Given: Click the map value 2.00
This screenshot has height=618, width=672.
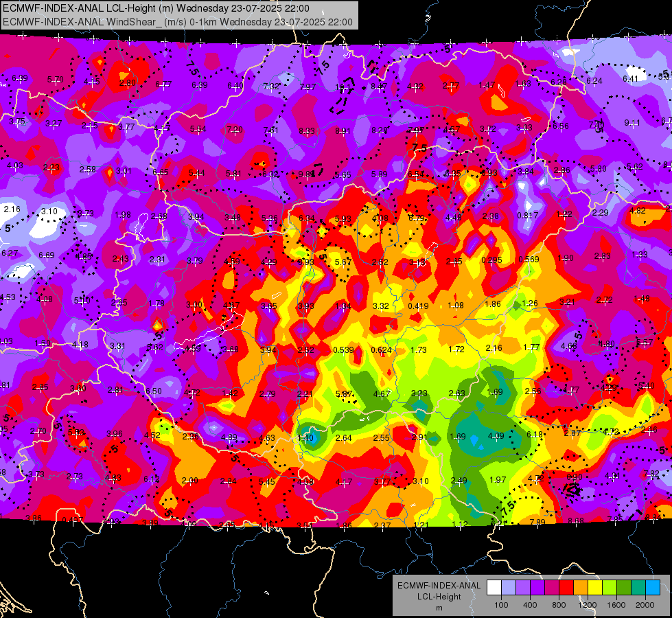Looking at the screenshot, I should tap(190, 481).
